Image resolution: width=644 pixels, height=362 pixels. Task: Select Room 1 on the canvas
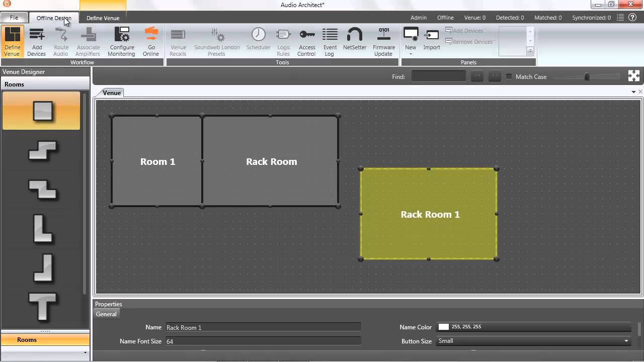click(157, 161)
